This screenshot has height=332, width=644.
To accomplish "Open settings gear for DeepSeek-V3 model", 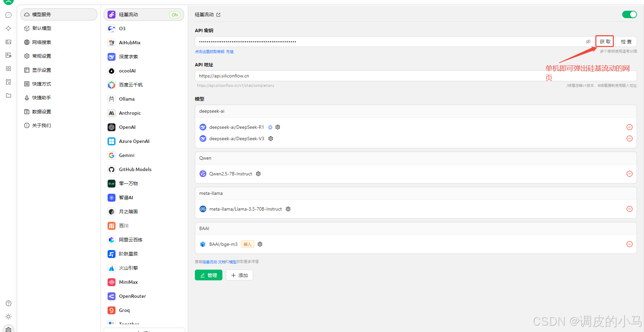I will coord(271,139).
